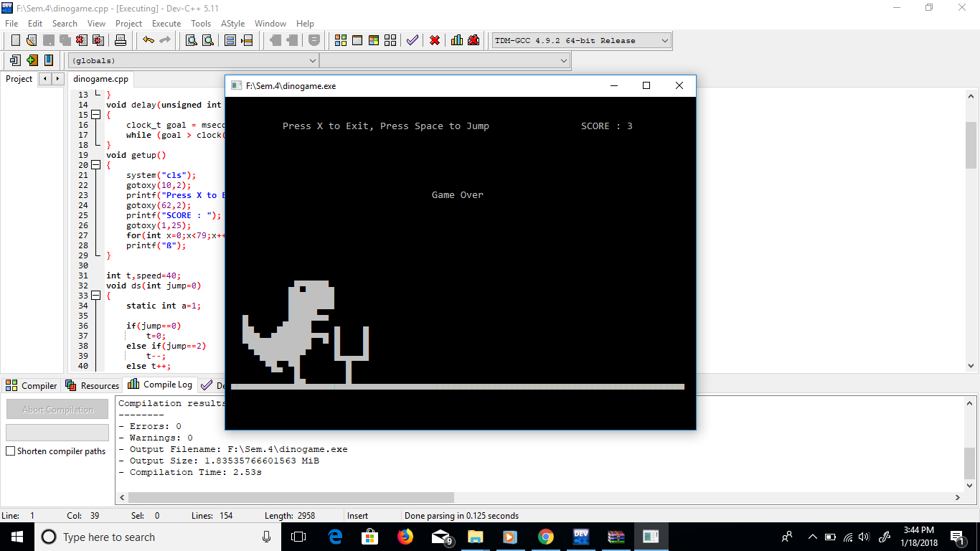Click the Rebuild All toolbar icon
This screenshot has height=551, width=980.
[x=390, y=40]
